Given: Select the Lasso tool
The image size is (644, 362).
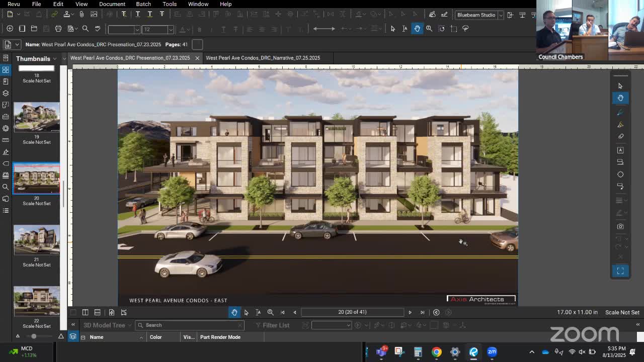Looking at the screenshot, I should (465, 29).
